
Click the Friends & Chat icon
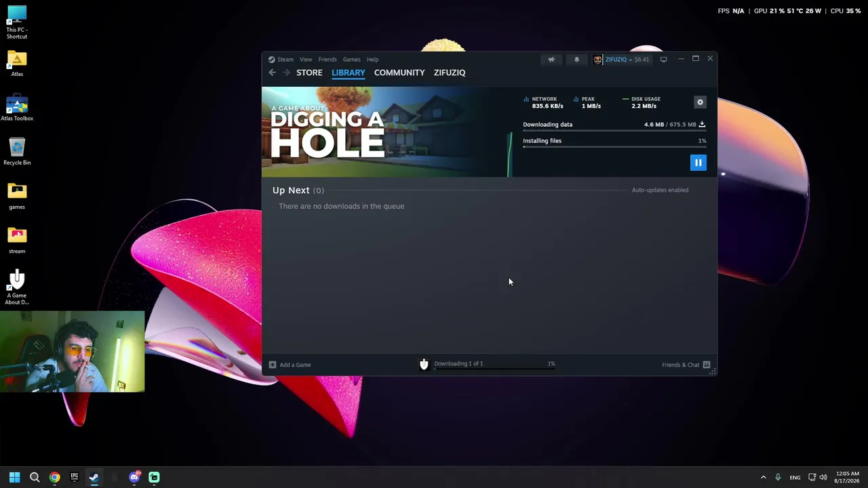click(707, 365)
